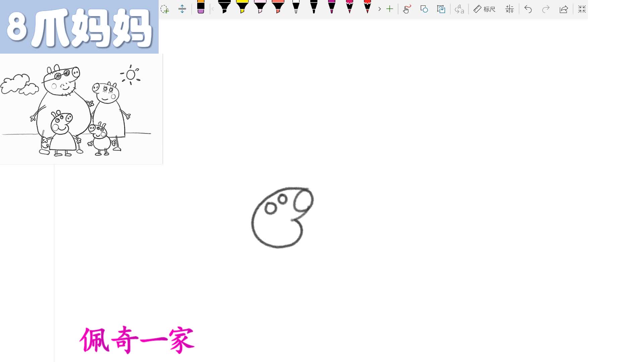
Task: Select the black highlighter pen
Action: coord(224,7)
